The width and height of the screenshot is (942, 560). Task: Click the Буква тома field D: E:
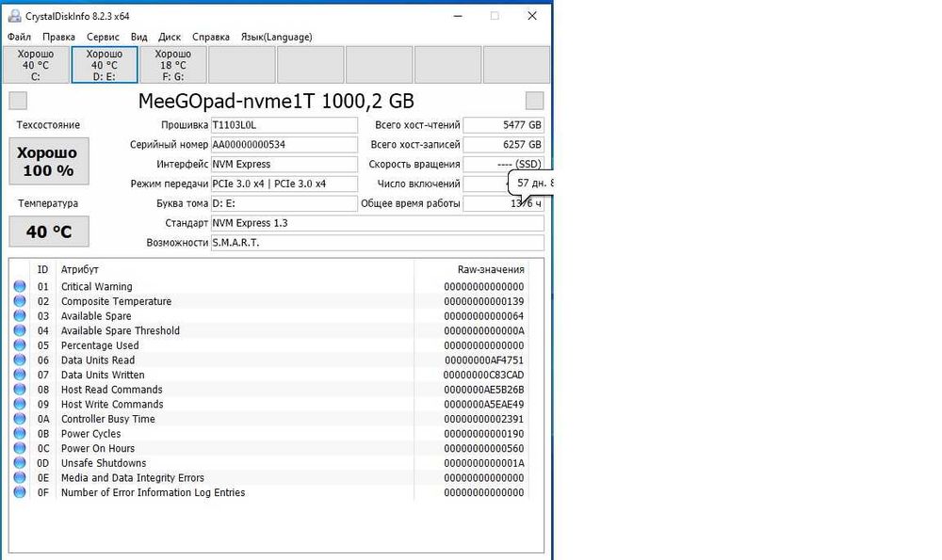284,203
